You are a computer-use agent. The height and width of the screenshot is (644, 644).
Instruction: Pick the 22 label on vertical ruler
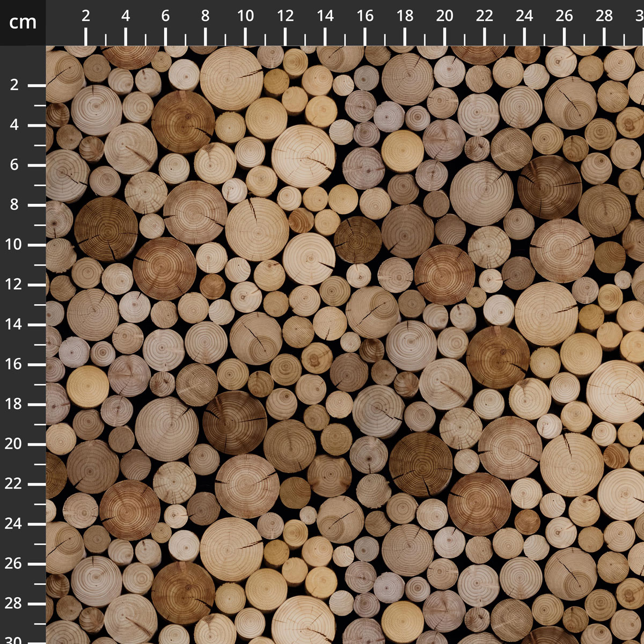[13, 484]
